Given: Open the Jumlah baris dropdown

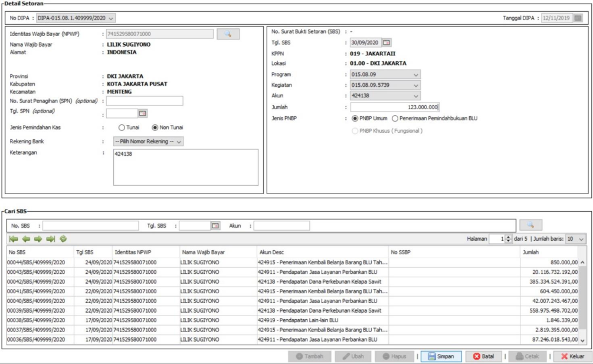Looking at the screenshot, I should click(x=582, y=239).
